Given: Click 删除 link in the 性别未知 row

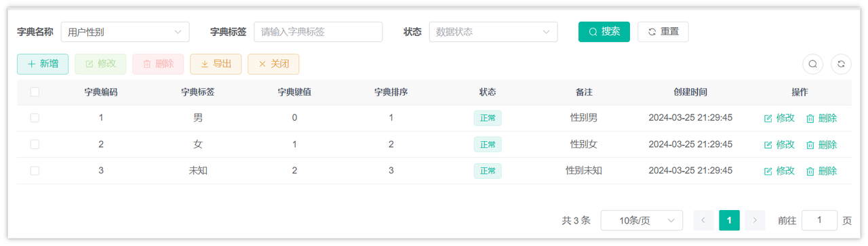Looking at the screenshot, I should tap(821, 171).
